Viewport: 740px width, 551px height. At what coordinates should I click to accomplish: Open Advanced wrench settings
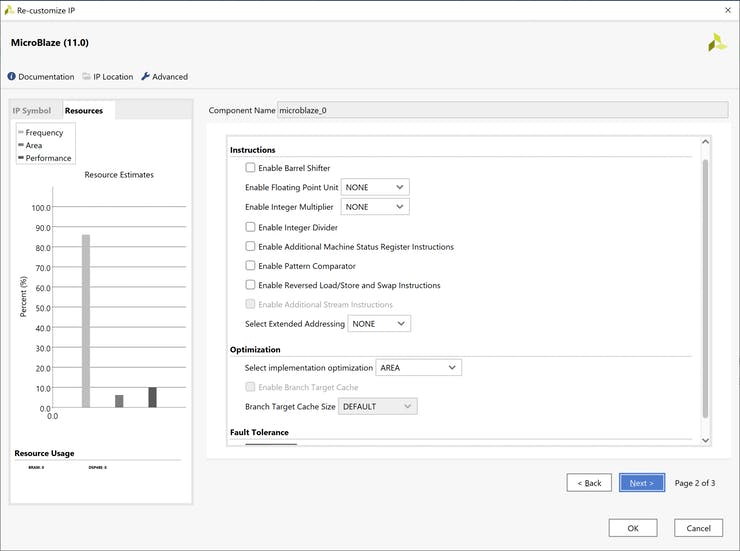click(146, 77)
